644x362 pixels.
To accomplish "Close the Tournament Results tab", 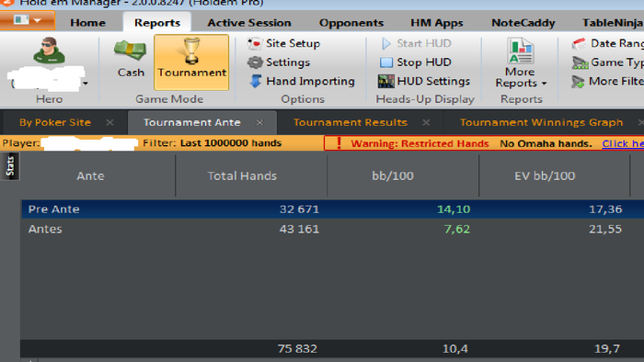I will [426, 122].
